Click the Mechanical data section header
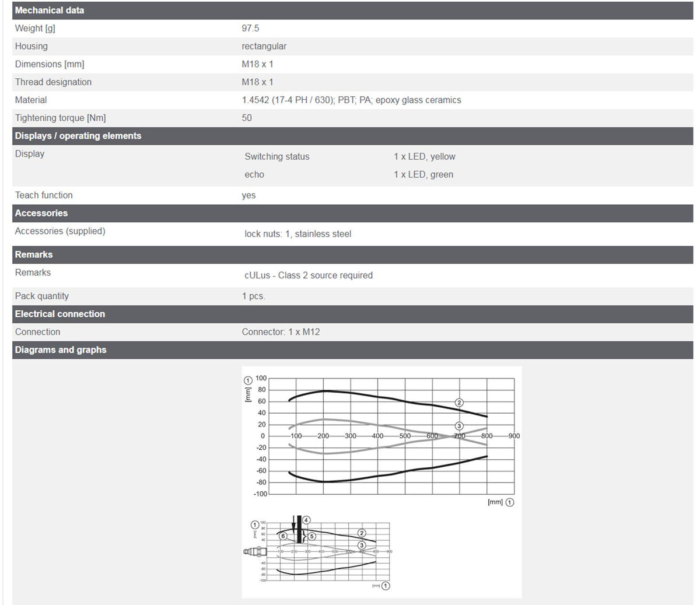Image resolution: width=700 pixels, height=605 pixels. [352, 11]
